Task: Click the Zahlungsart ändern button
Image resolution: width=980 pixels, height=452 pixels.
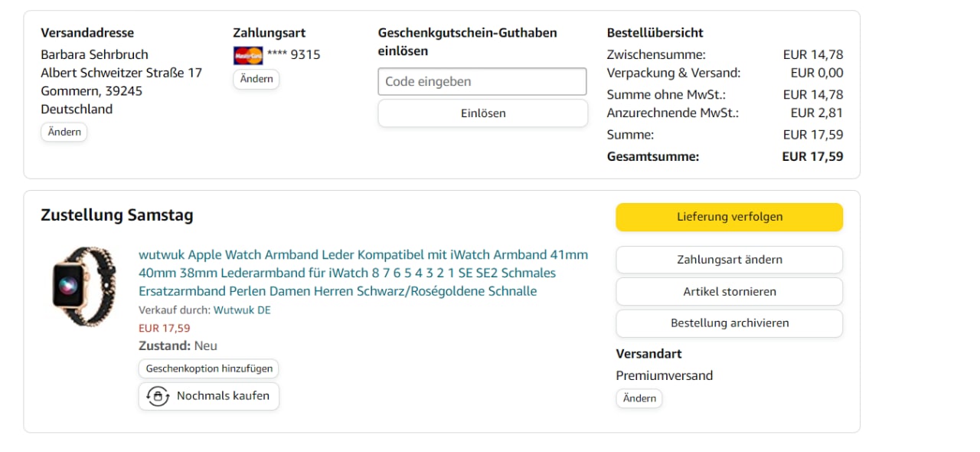Action: tap(729, 260)
